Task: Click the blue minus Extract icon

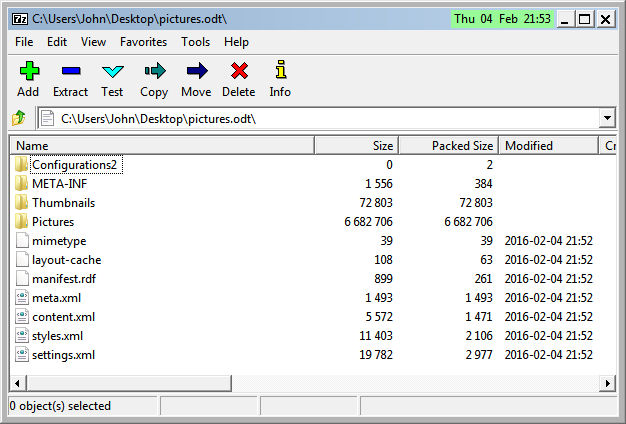Action: point(71,71)
